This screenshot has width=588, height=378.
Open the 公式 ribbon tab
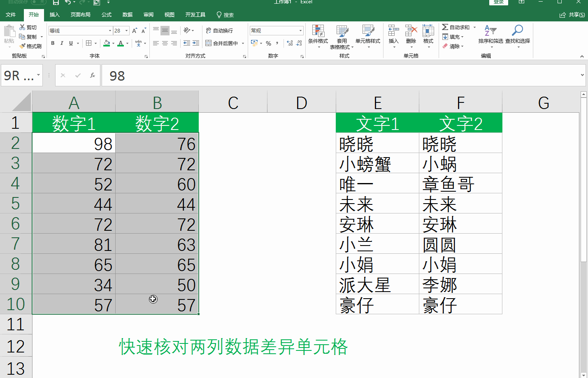tap(106, 14)
